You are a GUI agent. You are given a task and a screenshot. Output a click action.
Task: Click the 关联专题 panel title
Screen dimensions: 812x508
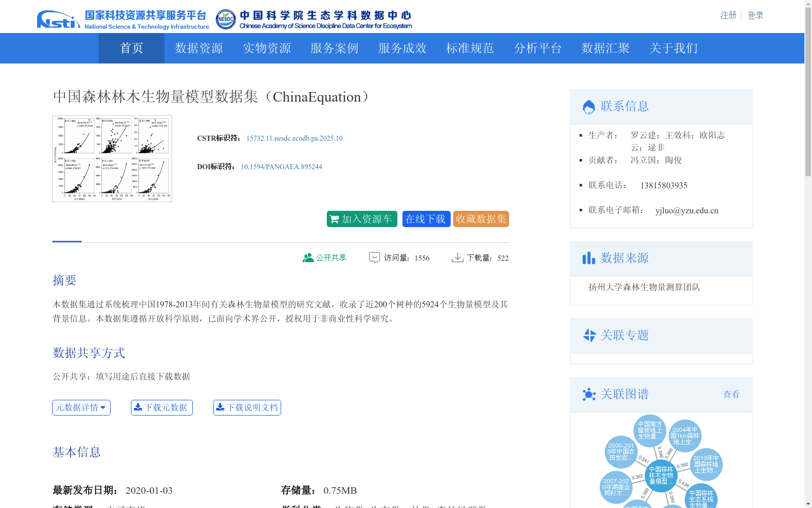625,335
